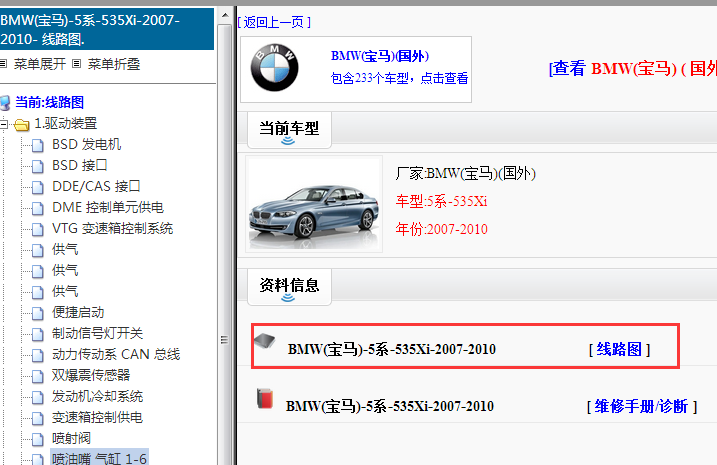717x465 pixels.
Task: Open 动力传动系 CAN 总线 diagram
Action: [x=116, y=355]
